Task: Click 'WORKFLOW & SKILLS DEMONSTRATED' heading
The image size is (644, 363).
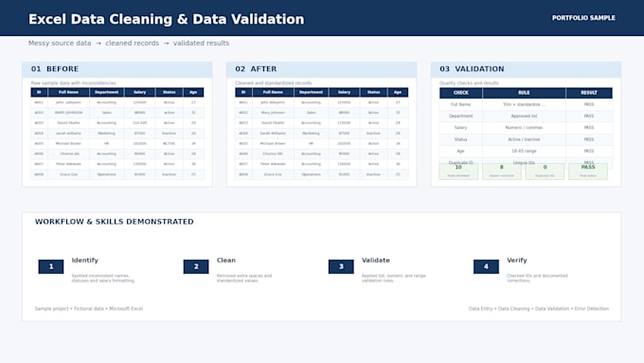Action: tap(115, 222)
